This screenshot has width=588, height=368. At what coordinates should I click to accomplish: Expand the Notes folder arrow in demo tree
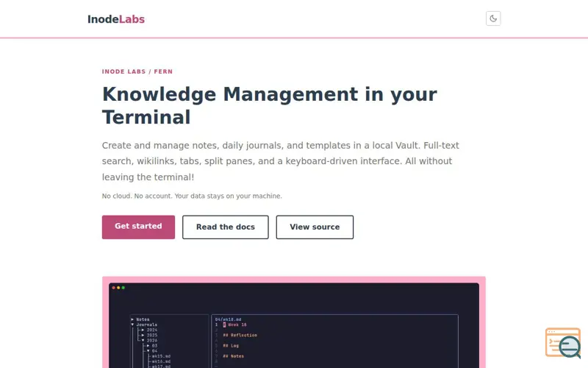pyautogui.click(x=132, y=319)
